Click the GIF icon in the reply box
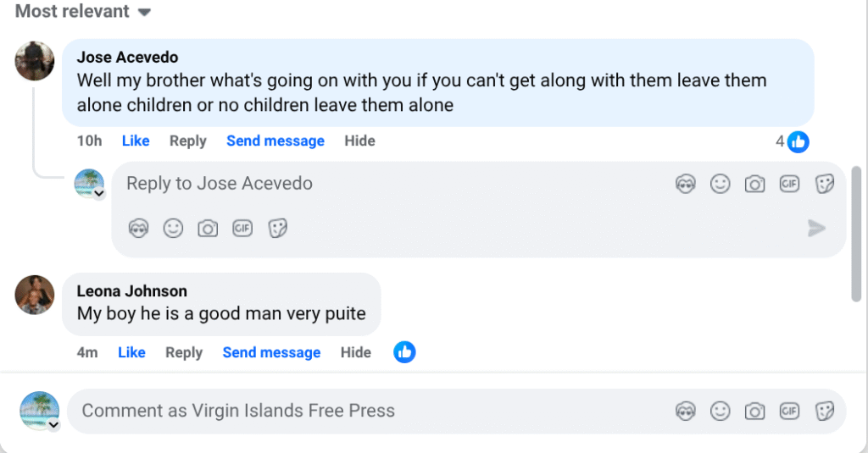The width and height of the screenshot is (868, 453). pos(789,184)
